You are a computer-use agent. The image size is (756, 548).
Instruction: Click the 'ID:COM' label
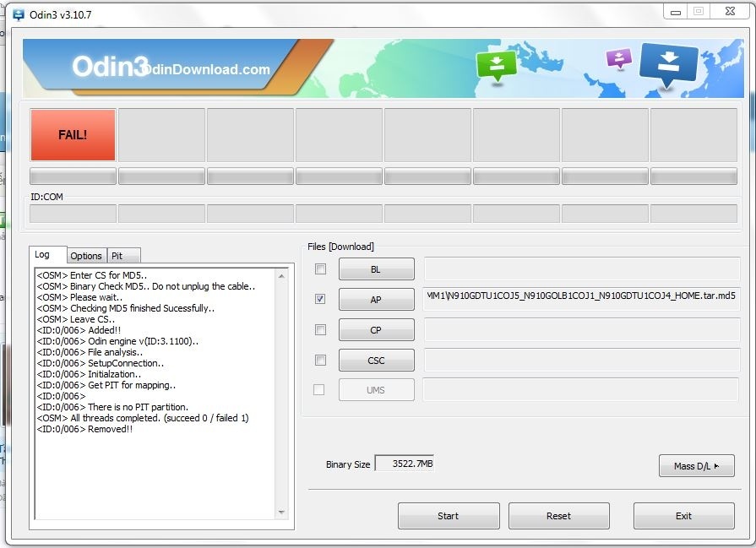(x=46, y=197)
